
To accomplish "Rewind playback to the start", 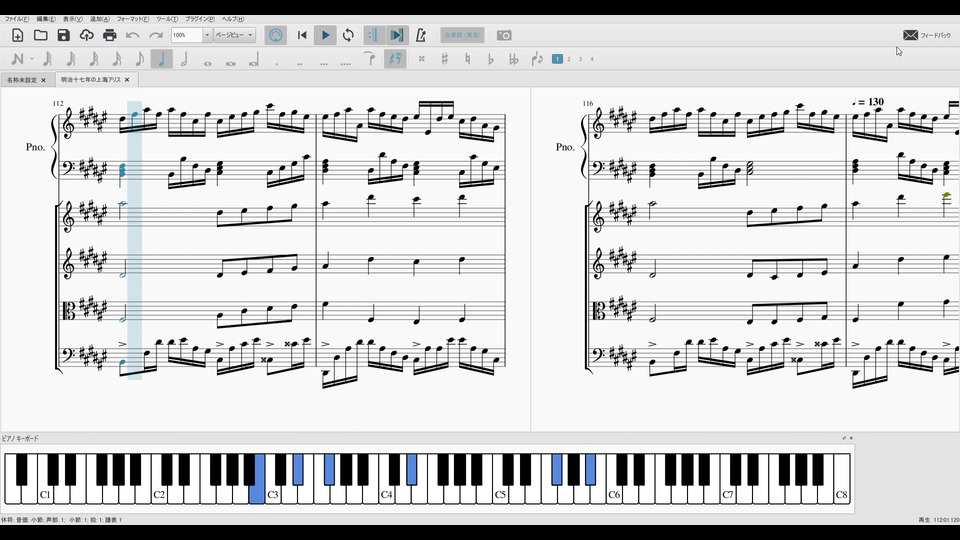I will pos(302,35).
